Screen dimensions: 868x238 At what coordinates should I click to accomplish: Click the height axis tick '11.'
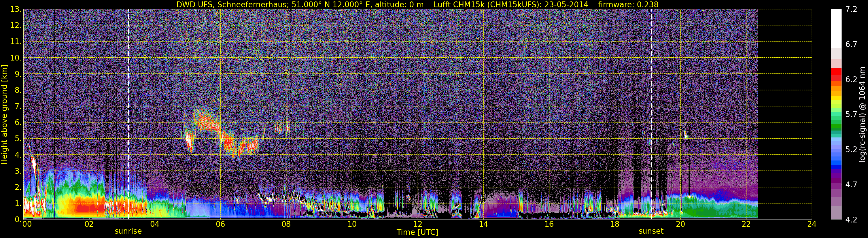click(16, 42)
